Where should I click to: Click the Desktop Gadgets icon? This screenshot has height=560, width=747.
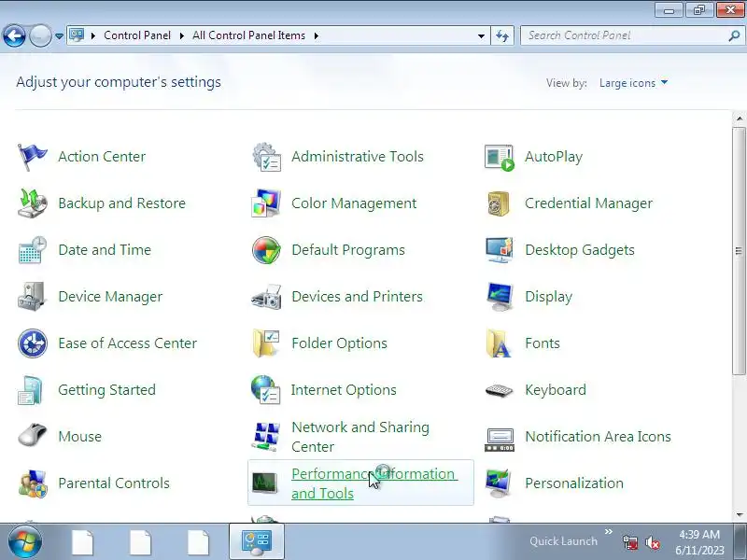coord(500,250)
